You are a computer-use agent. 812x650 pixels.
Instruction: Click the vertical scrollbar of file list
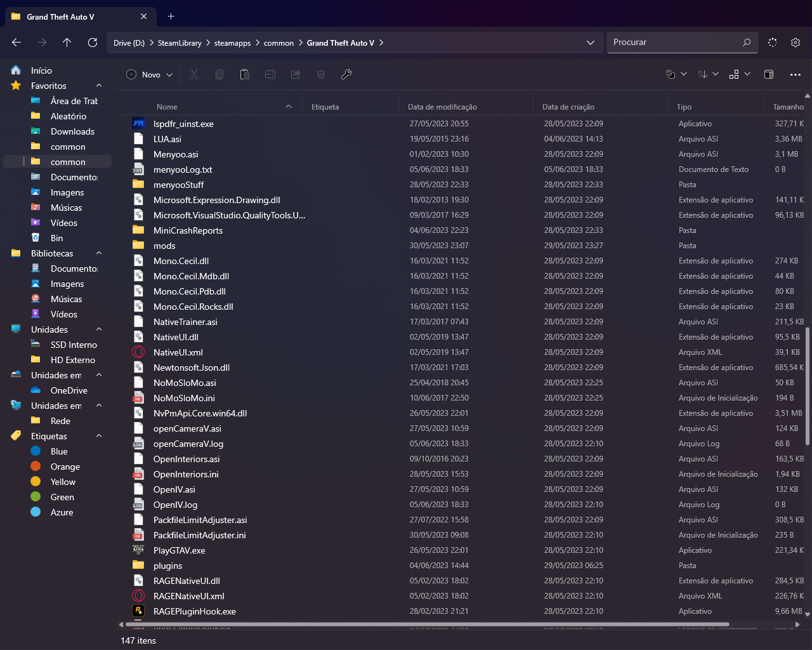tap(808, 386)
